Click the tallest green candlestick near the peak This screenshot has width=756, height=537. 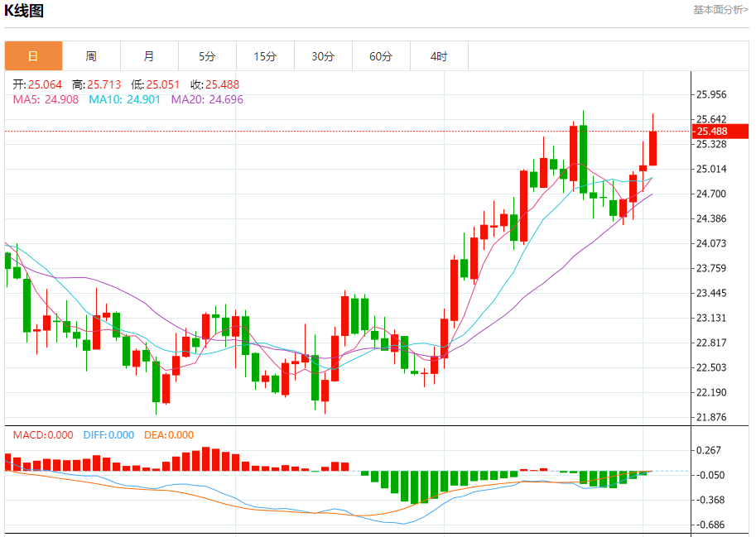tap(584, 159)
